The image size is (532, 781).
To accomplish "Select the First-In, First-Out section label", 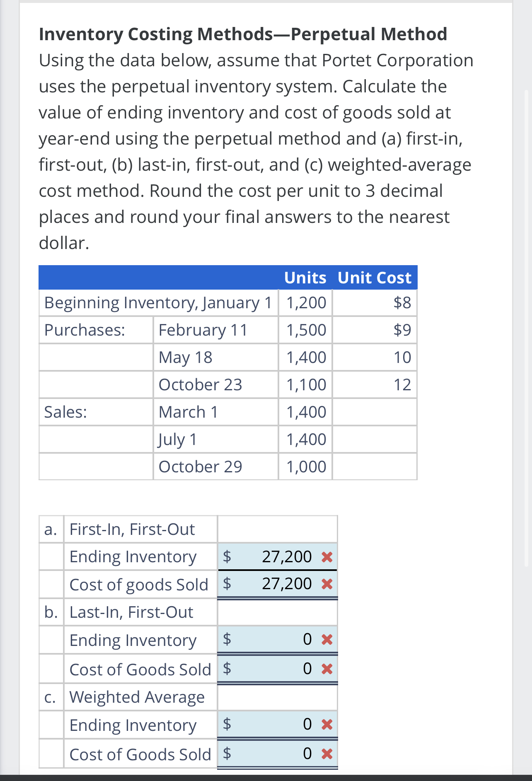I will click(x=132, y=529).
